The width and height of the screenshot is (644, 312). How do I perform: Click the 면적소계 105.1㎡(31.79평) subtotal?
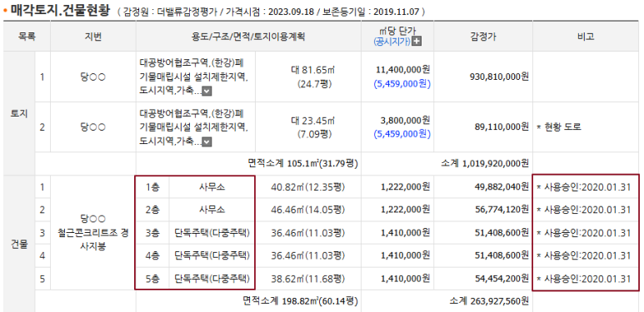click(x=303, y=164)
